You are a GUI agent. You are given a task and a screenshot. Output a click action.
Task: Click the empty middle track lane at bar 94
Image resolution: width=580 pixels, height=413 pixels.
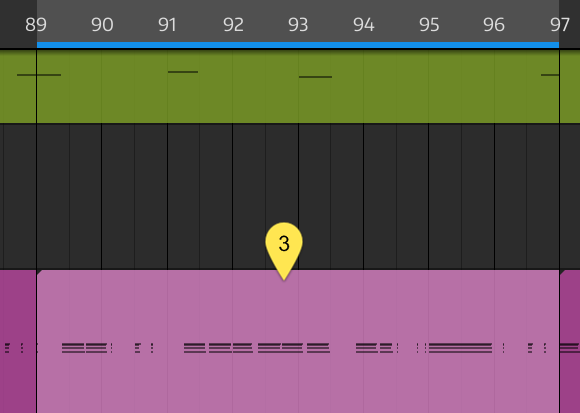pos(396,196)
